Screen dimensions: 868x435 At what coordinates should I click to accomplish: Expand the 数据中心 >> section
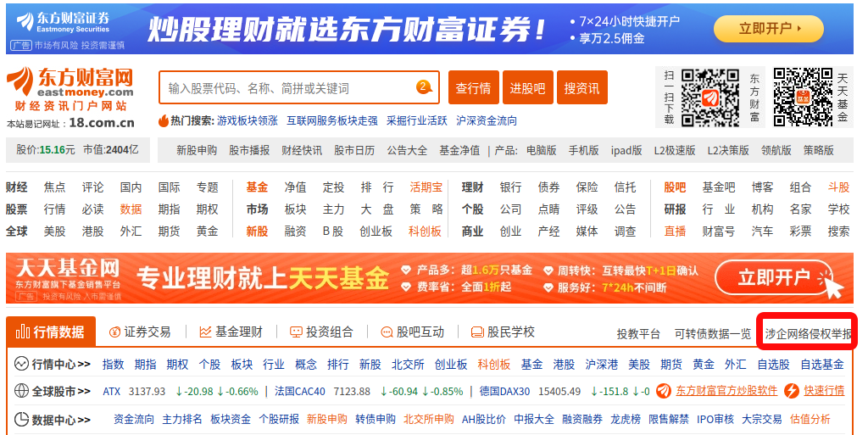(x=53, y=419)
